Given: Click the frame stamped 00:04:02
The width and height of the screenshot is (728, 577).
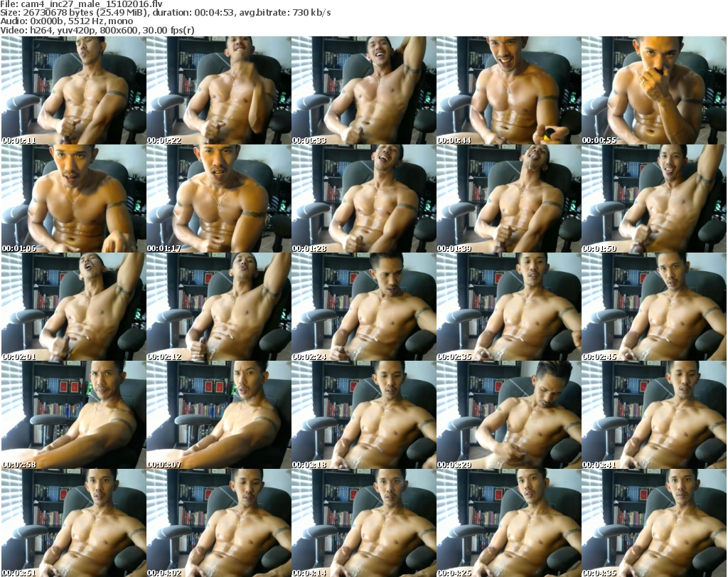Looking at the screenshot, I should tap(219, 523).
